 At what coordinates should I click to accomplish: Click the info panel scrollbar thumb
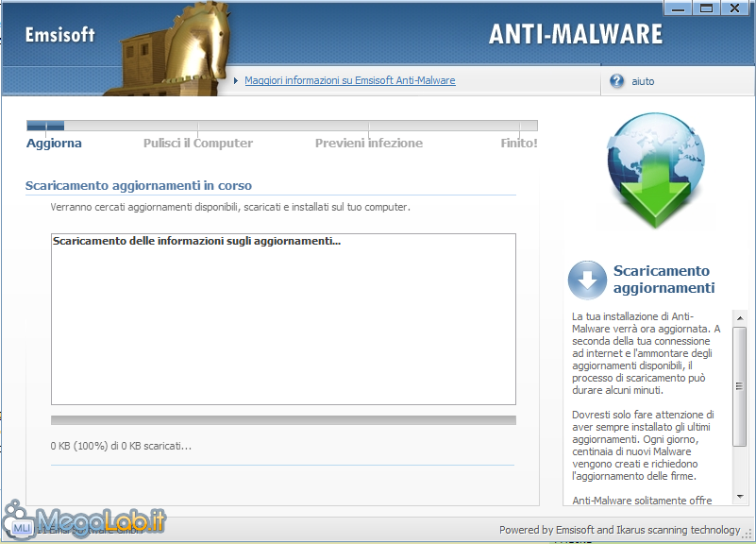click(740, 386)
